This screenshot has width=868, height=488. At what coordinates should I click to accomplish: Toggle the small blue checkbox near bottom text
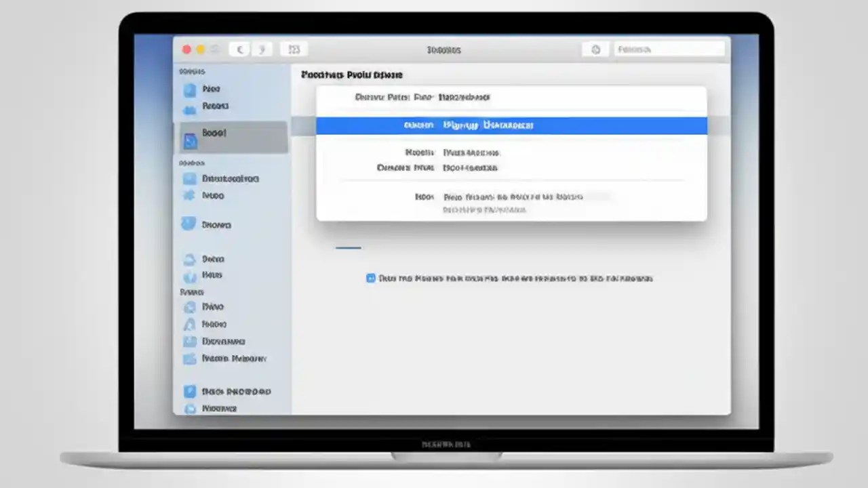point(370,278)
